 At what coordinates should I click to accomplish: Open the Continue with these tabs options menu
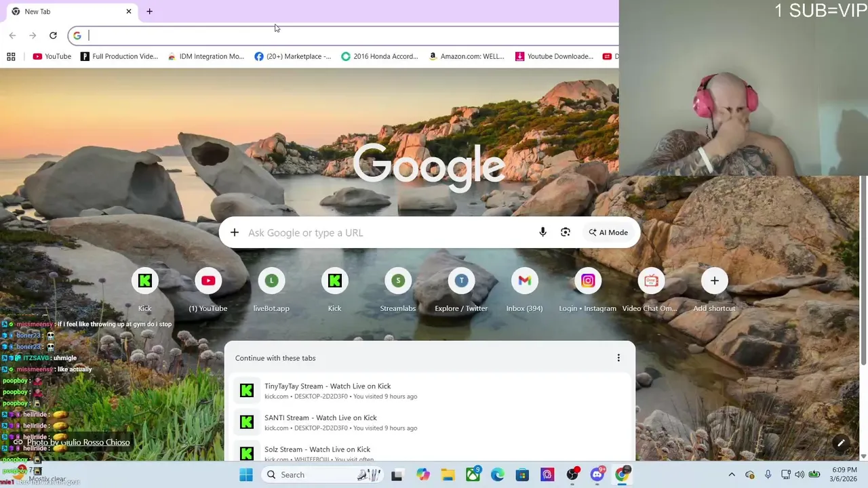[x=618, y=358]
